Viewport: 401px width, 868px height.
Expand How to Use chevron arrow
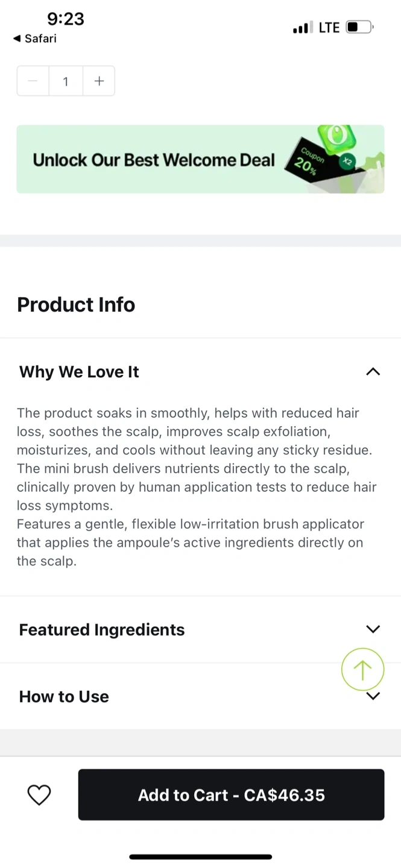pos(373,697)
